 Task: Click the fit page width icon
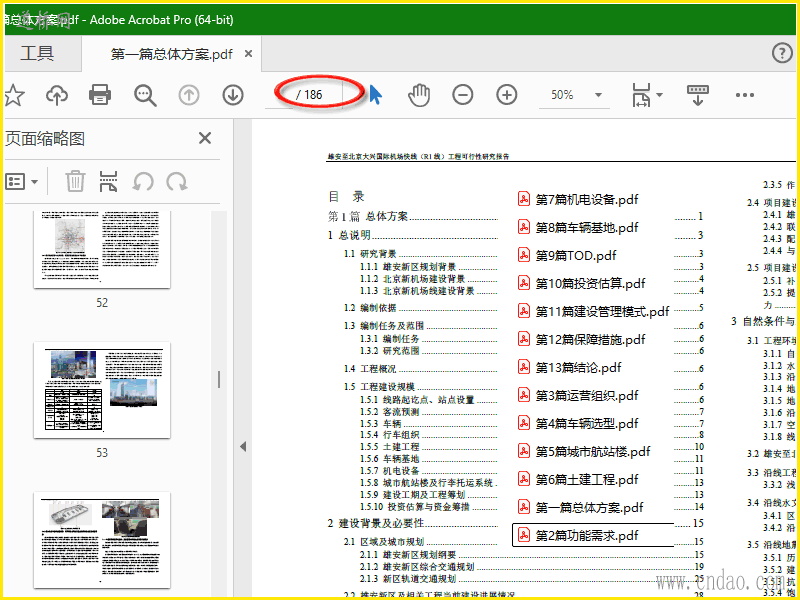coord(641,95)
